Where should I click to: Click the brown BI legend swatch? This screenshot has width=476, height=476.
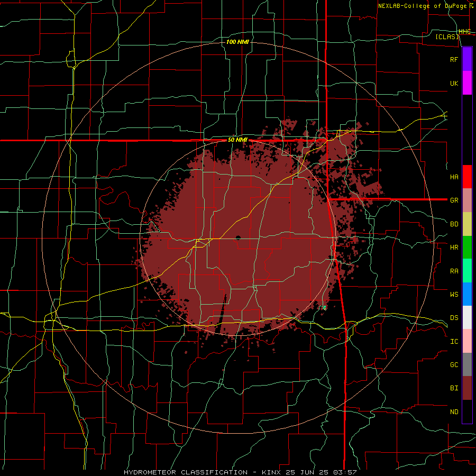tap(467, 388)
